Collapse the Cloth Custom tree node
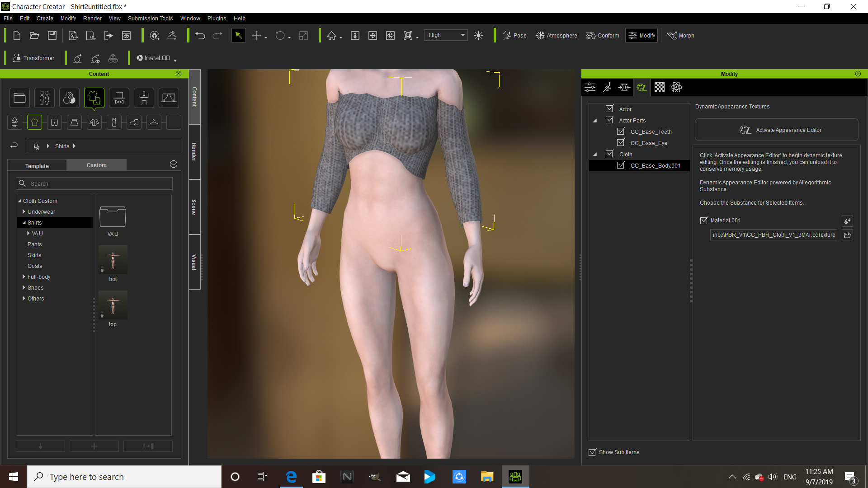The width and height of the screenshot is (868, 488). 20,201
